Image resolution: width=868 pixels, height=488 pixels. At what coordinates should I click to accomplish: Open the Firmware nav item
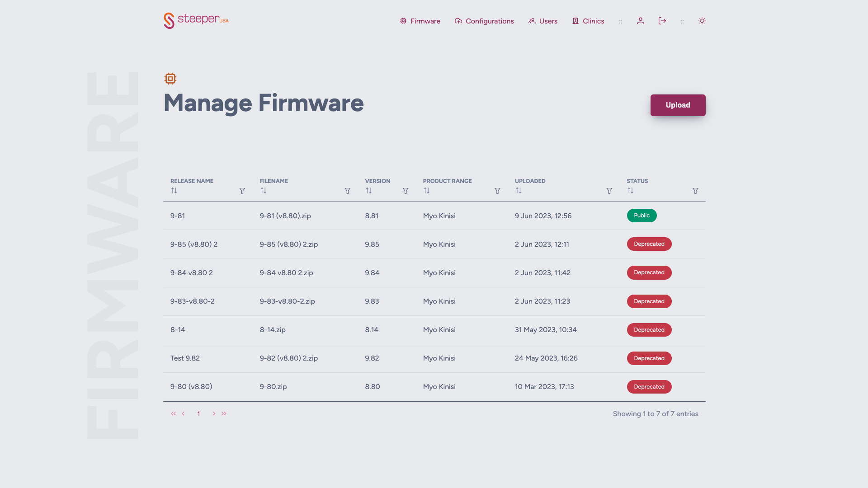click(420, 21)
